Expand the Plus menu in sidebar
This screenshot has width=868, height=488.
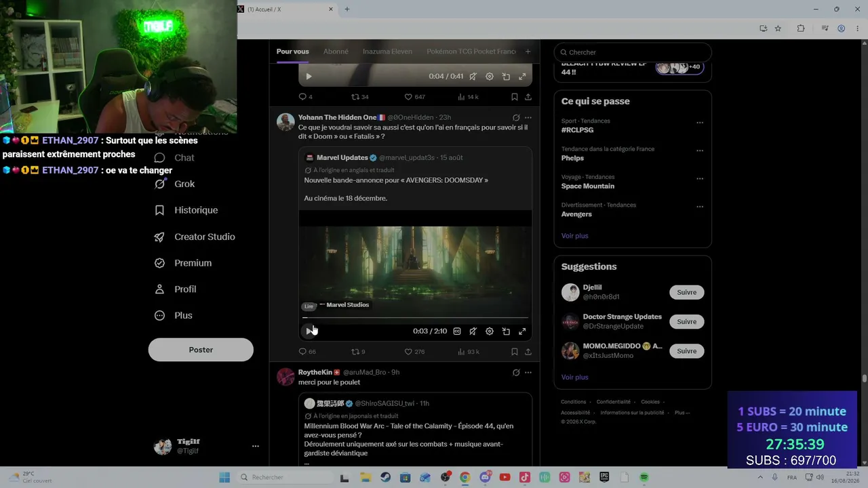tap(174, 316)
